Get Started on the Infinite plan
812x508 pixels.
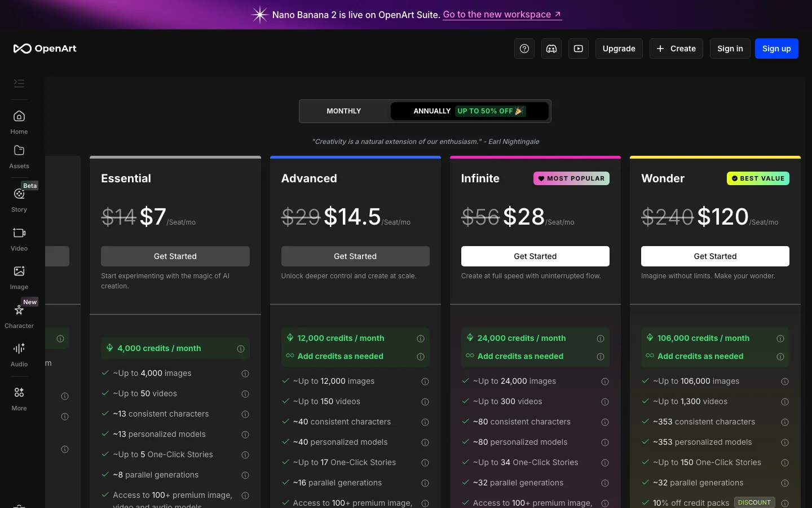(x=535, y=256)
